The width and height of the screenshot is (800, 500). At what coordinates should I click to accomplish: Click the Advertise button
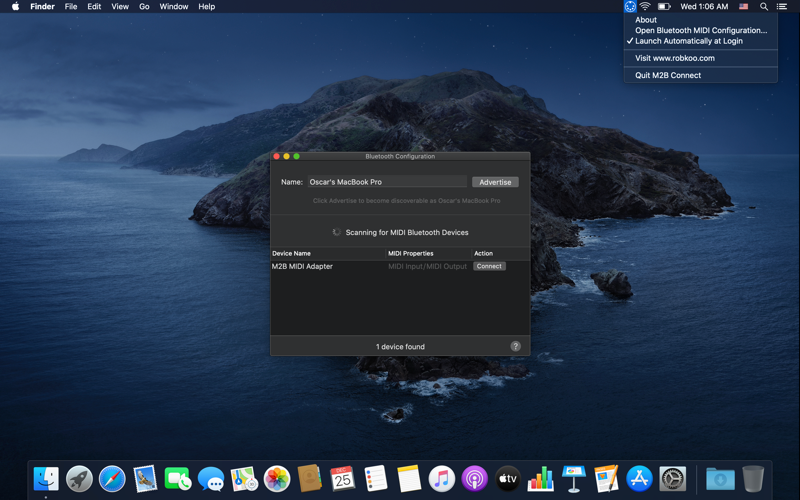(495, 182)
